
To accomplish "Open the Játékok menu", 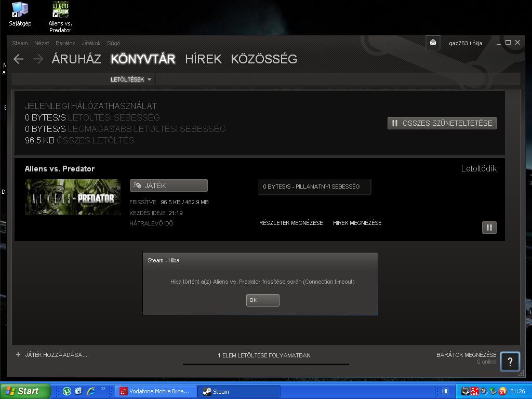I will tap(91, 43).
